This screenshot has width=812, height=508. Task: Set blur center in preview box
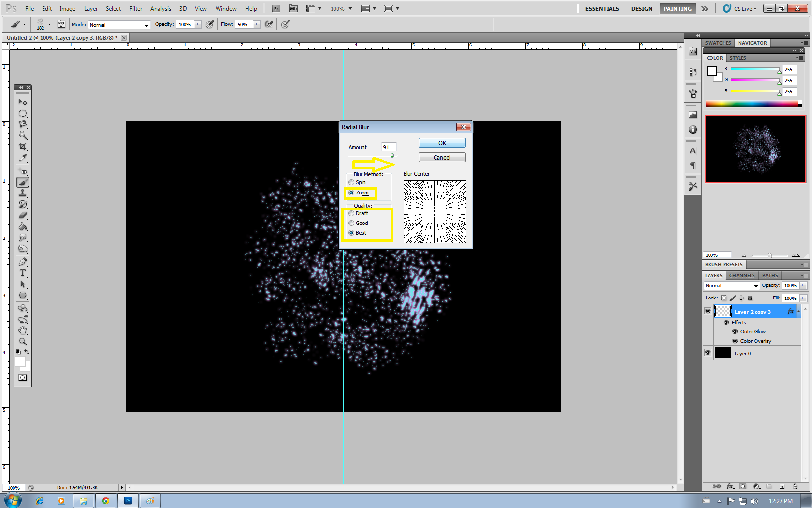click(435, 212)
